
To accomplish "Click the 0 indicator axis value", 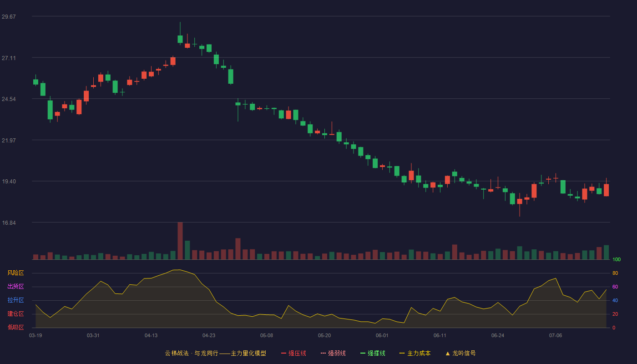I will [614, 328].
